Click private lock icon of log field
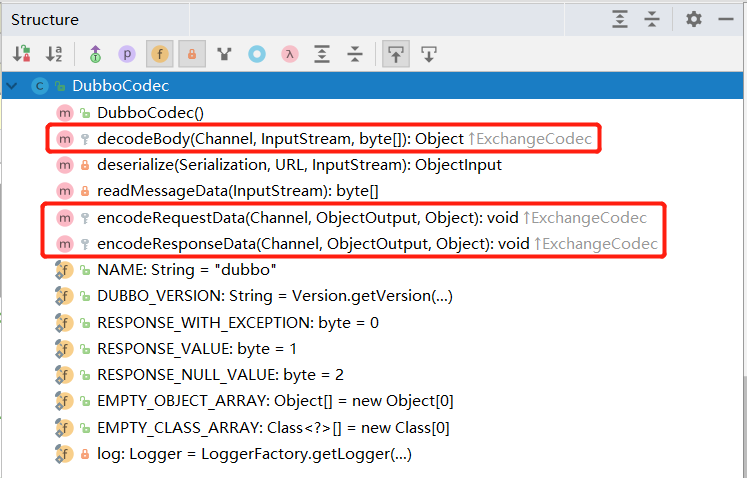The height and width of the screenshot is (478, 747). pyautogui.click(x=85, y=454)
